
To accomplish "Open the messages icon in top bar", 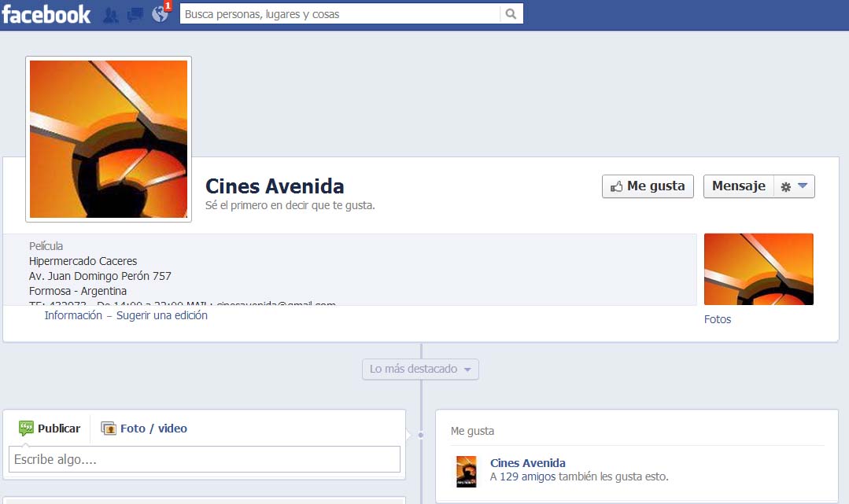I will click(x=135, y=15).
